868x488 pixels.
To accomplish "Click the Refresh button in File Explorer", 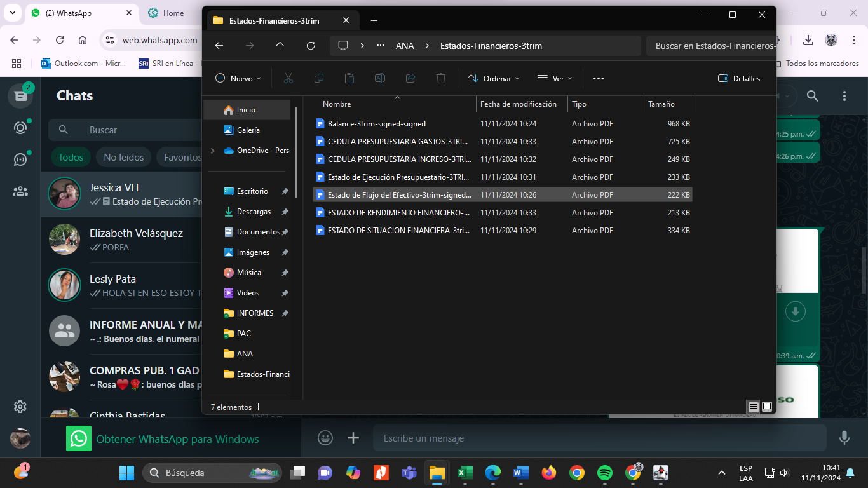I will (x=310, y=46).
